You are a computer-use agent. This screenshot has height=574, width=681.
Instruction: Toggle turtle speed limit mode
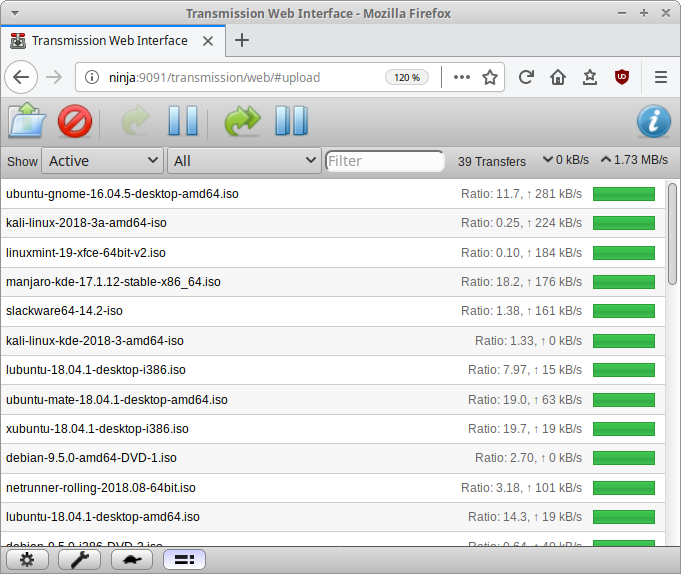(132, 560)
